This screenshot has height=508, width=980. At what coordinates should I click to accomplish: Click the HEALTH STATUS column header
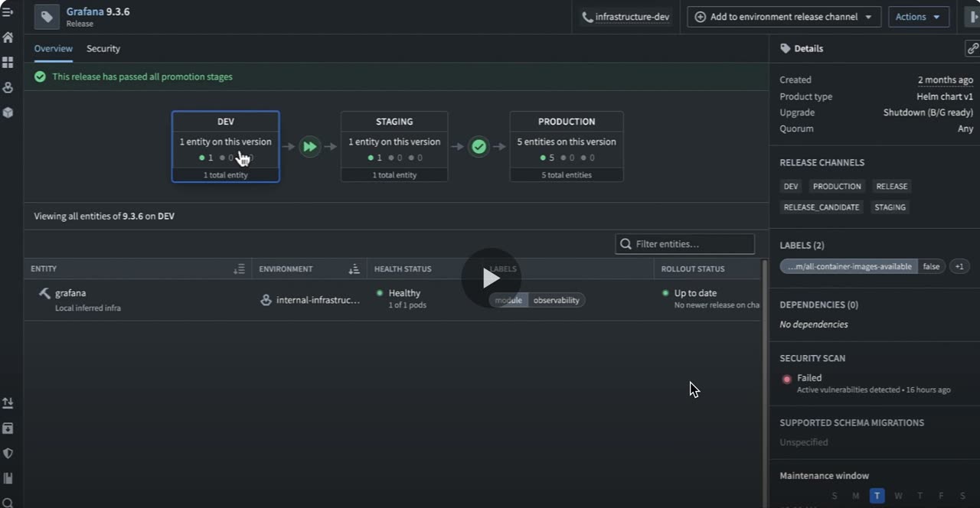tap(403, 269)
